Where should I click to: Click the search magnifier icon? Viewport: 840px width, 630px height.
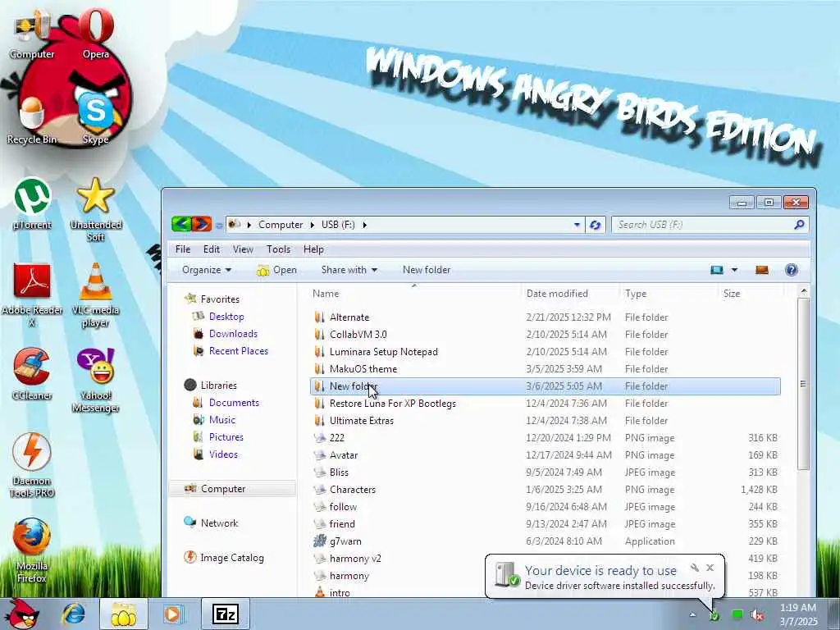click(799, 225)
